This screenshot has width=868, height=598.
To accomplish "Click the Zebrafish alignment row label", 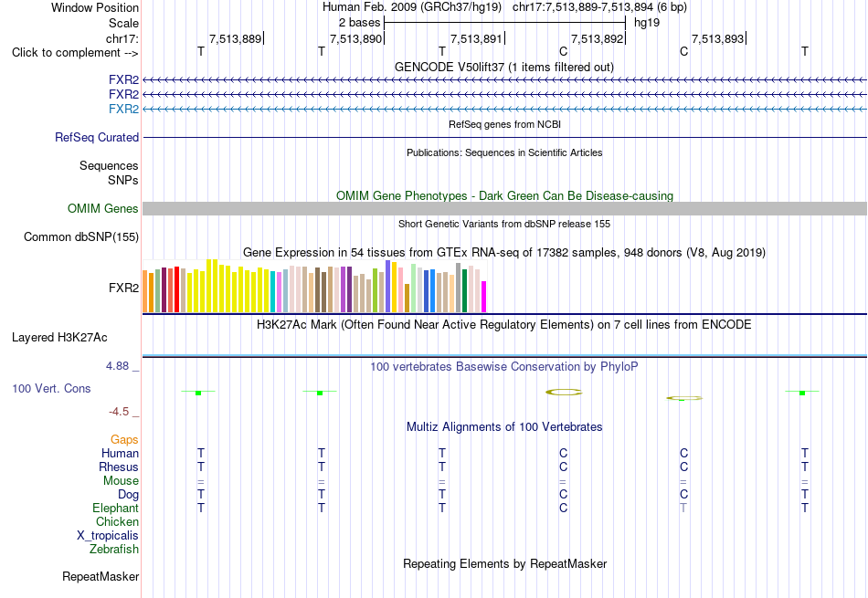I will (x=114, y=550).
